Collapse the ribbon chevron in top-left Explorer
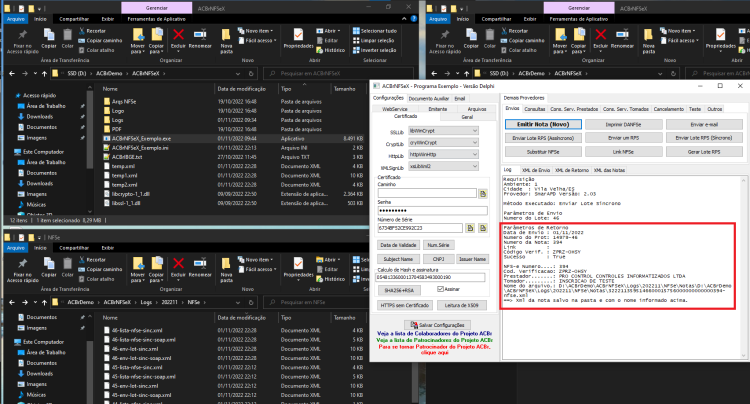This screenshot has height=404, width=750. point(404,19)
